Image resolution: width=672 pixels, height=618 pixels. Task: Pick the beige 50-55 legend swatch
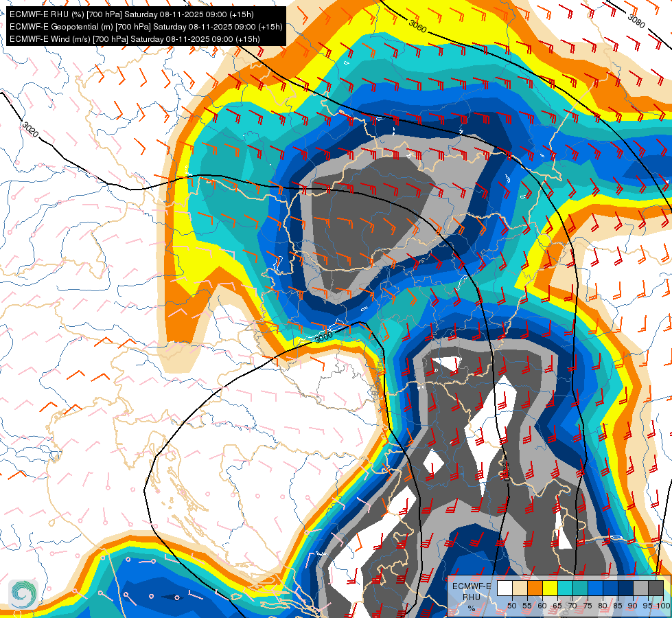pyautogui.click(x=520, y=588)
